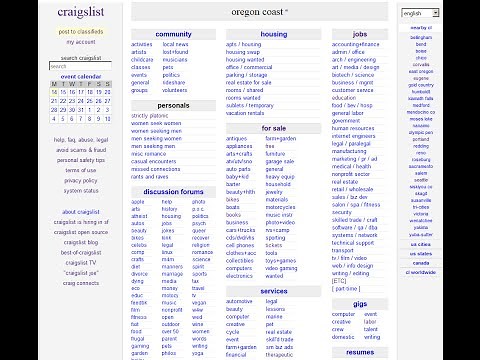Open personal safety tips link
This screenshot has height=360, width=480.
81,160
